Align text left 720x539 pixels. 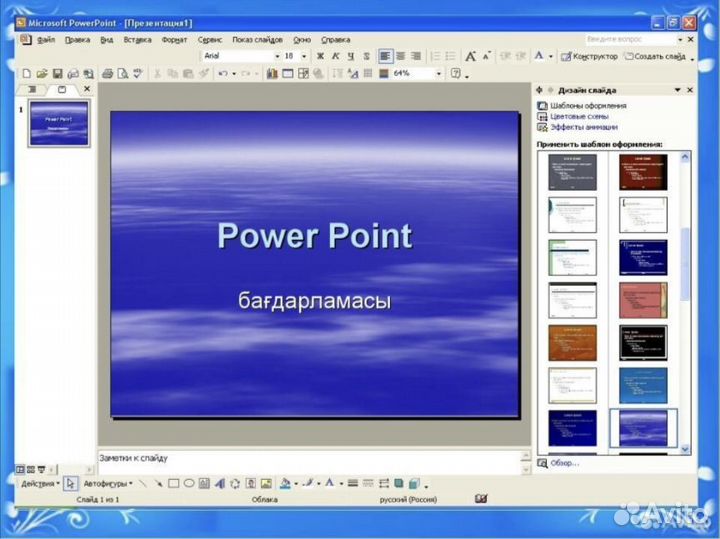[385, 56]
